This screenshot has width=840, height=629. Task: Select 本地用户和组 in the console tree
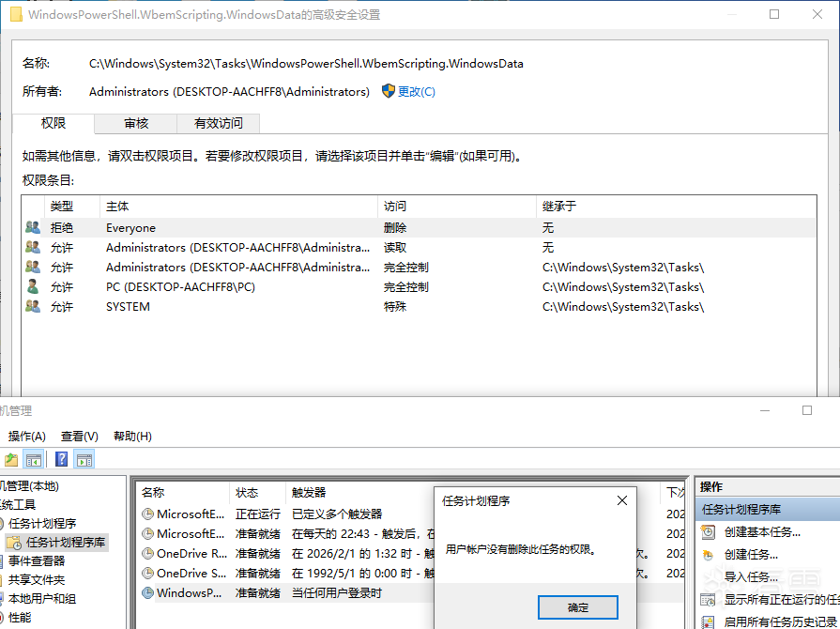tap(42, 598)
